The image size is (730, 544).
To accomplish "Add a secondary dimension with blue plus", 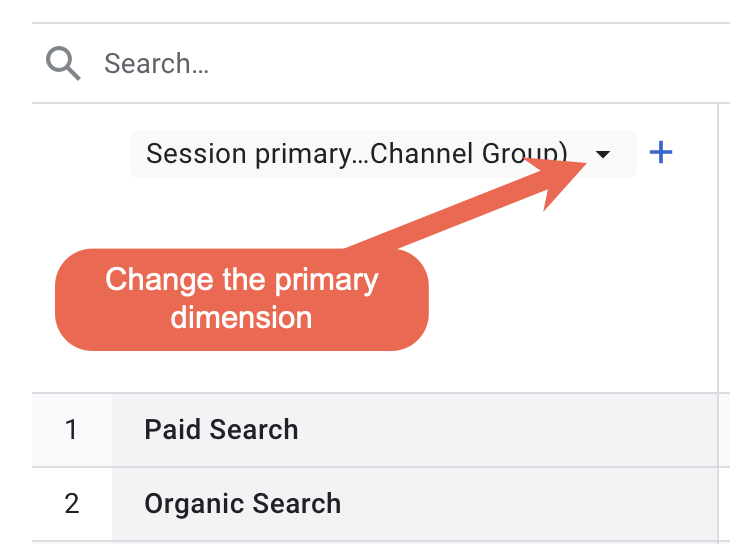I will pos(661,152).
